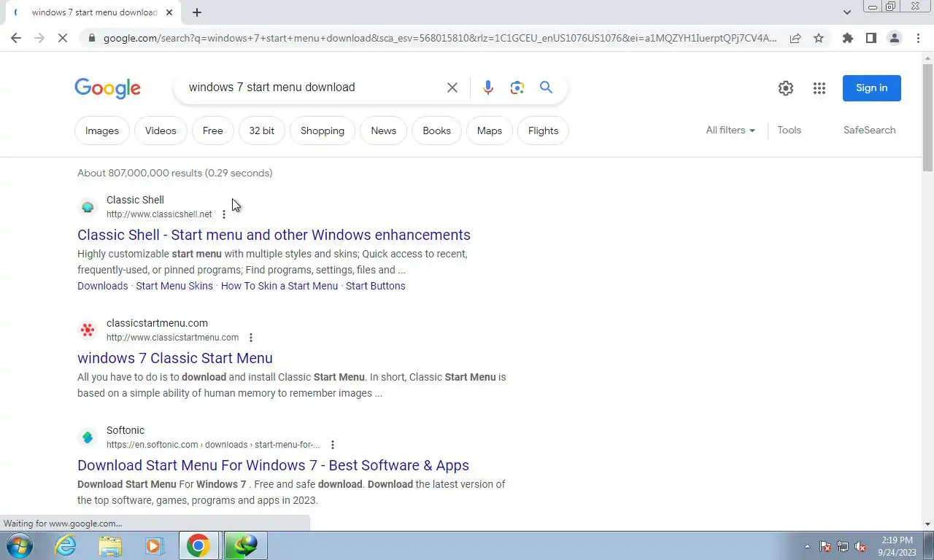Open Classic Shell - Start menu result
934x560 pixels.
tap(274, 235)
